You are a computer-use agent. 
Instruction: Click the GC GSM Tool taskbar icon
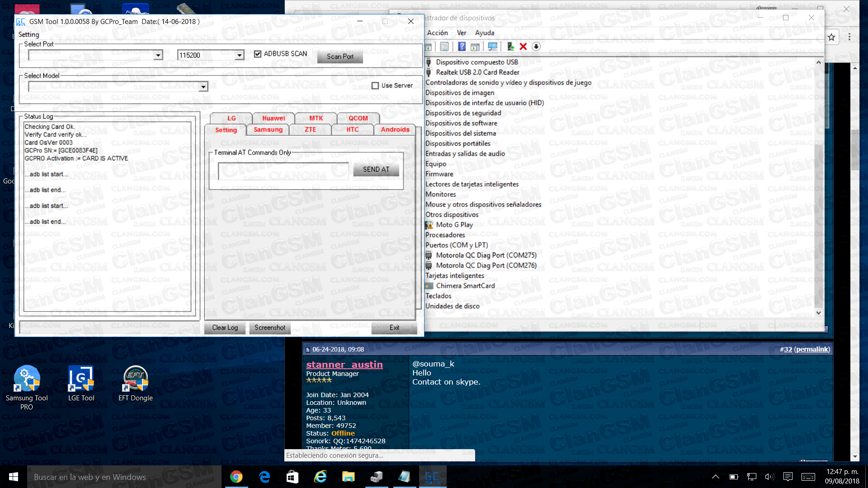433,477
